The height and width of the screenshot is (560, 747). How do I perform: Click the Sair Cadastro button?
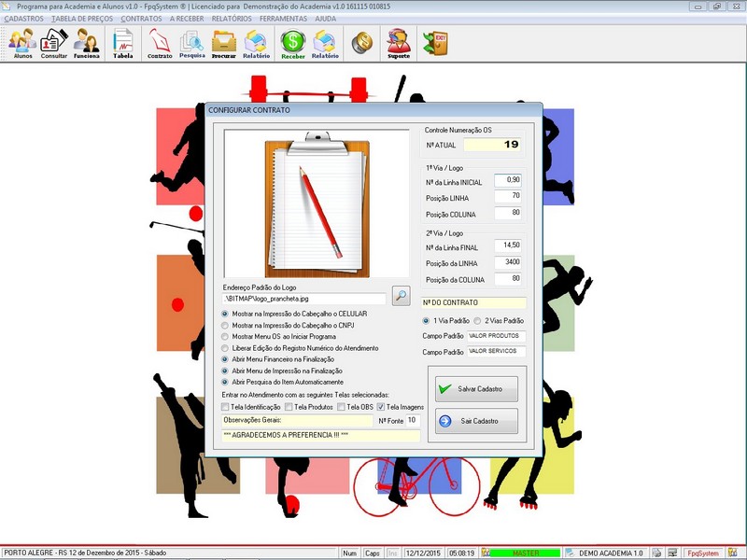coord(476,421)
